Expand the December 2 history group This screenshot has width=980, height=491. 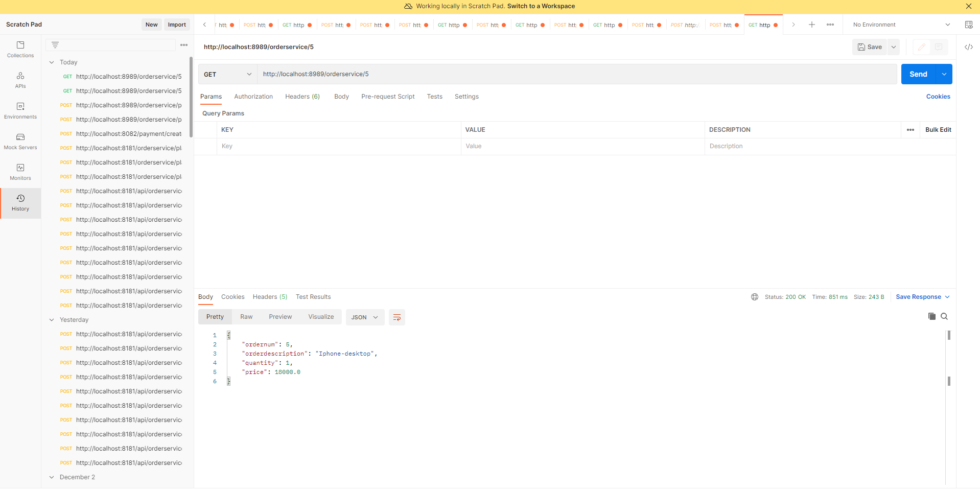(x=52, y=477)
